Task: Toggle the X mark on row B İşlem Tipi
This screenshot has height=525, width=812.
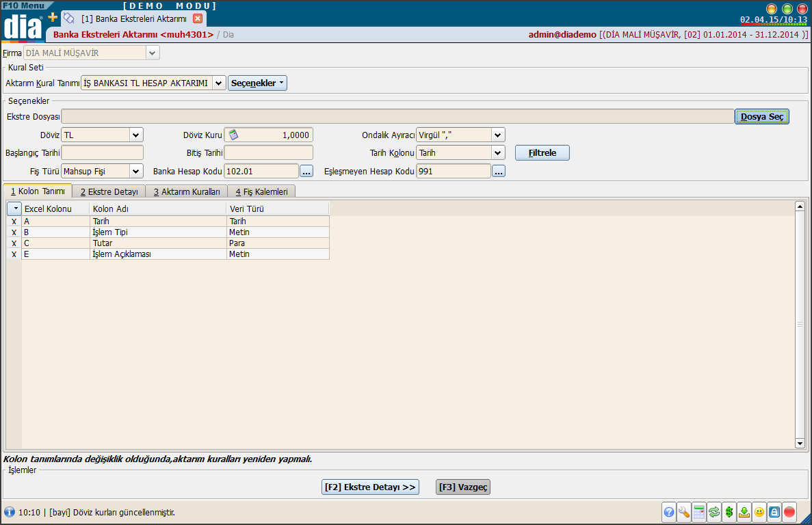Action: coord(14,232)
